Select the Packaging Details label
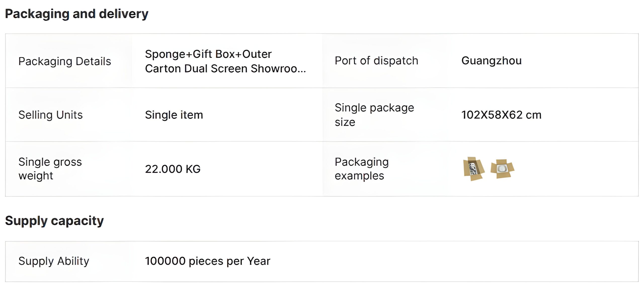 click(x=65, y=61)
